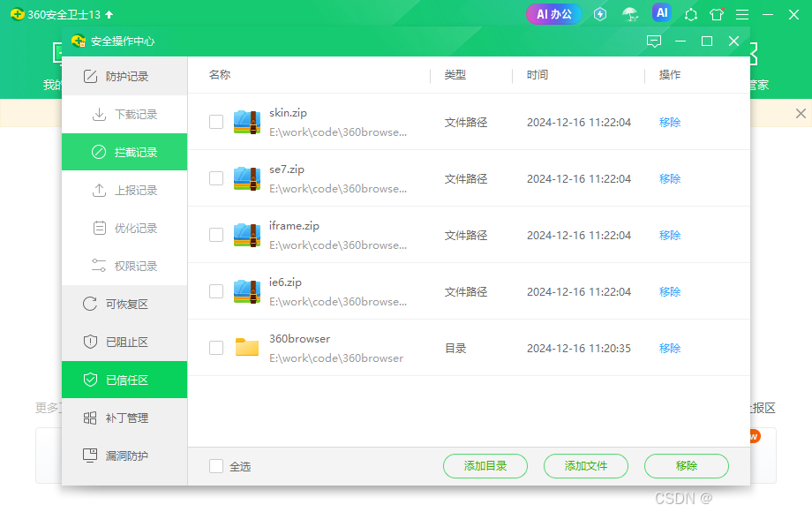Click the 可恢复区 refresh icon
Viewport: 812px width, 512px height.
point(90,304)
